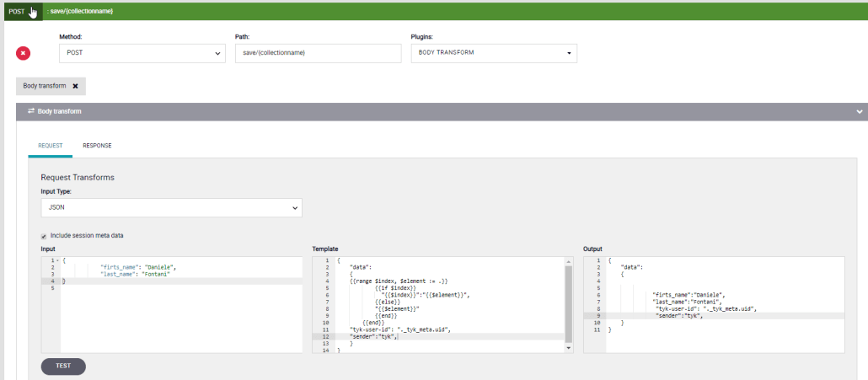Remove the Body transform plugin tag
This screenshot has height=380, width=868.
75,86
